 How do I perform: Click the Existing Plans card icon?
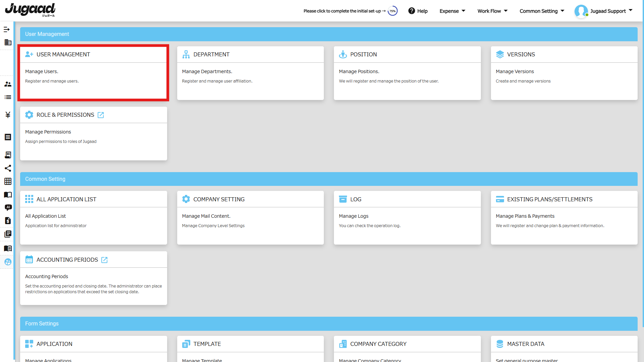[x=500, y=199]
